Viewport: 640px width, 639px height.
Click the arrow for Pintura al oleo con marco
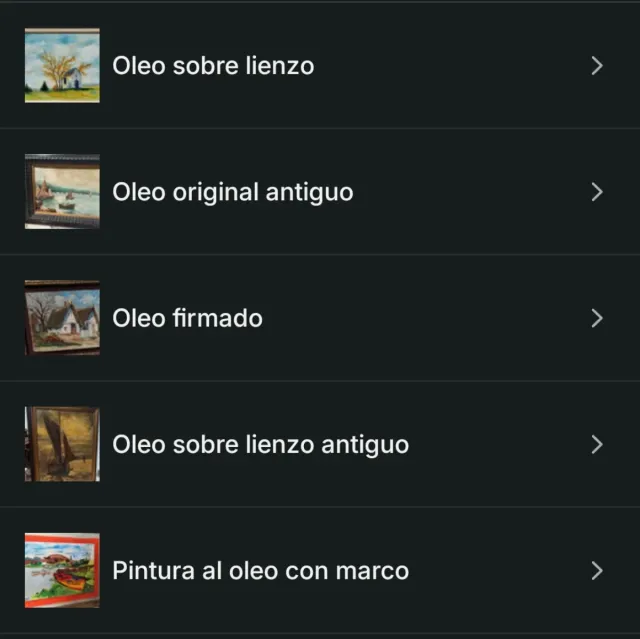[597, 571]
